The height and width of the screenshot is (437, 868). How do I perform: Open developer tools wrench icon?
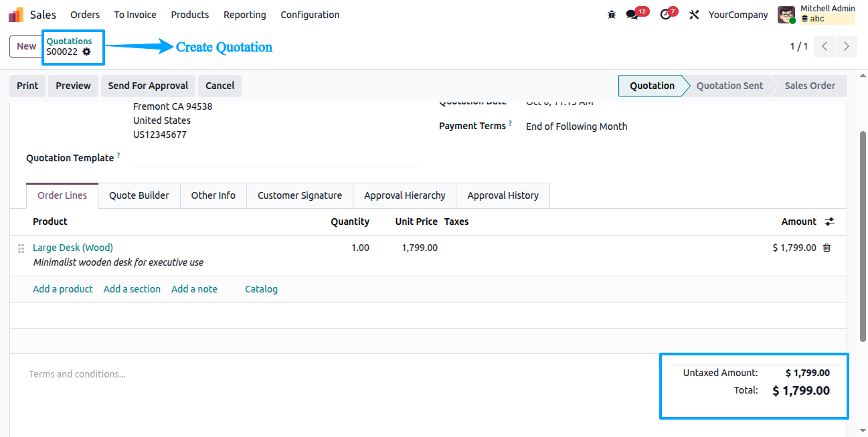point(694,14)
